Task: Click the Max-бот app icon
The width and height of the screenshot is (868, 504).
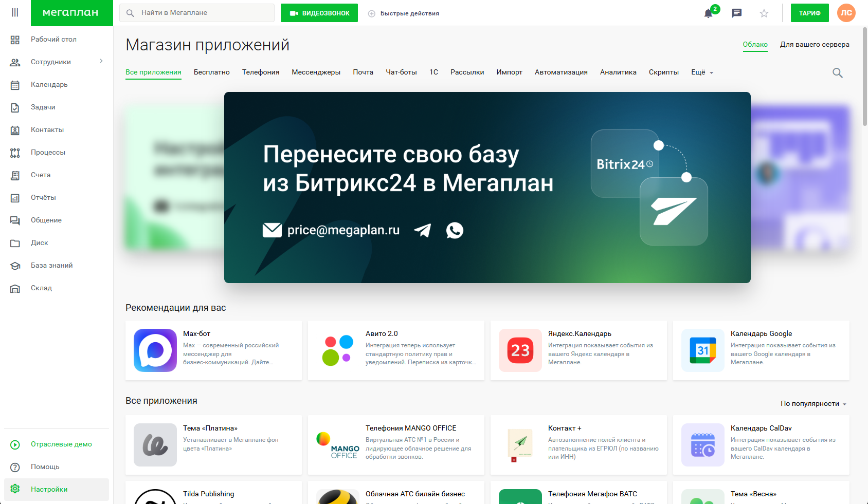Action: [155, 350]
